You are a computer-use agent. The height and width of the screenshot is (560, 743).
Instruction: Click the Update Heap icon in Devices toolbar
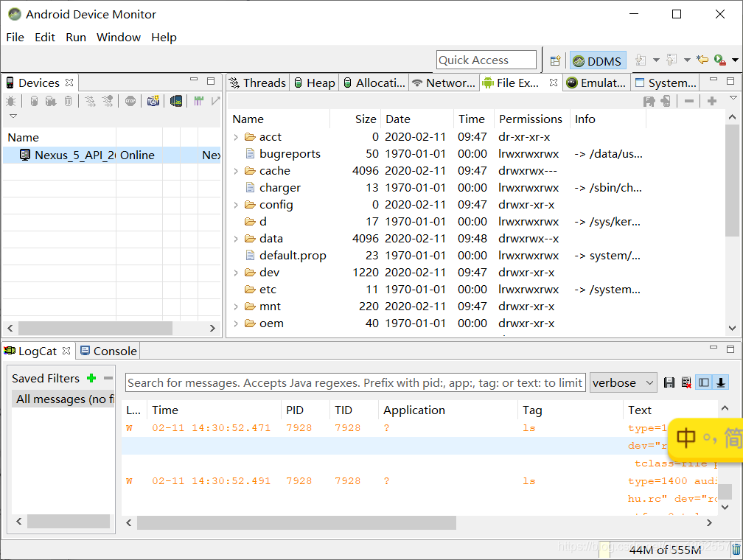(x=34, y=101)
